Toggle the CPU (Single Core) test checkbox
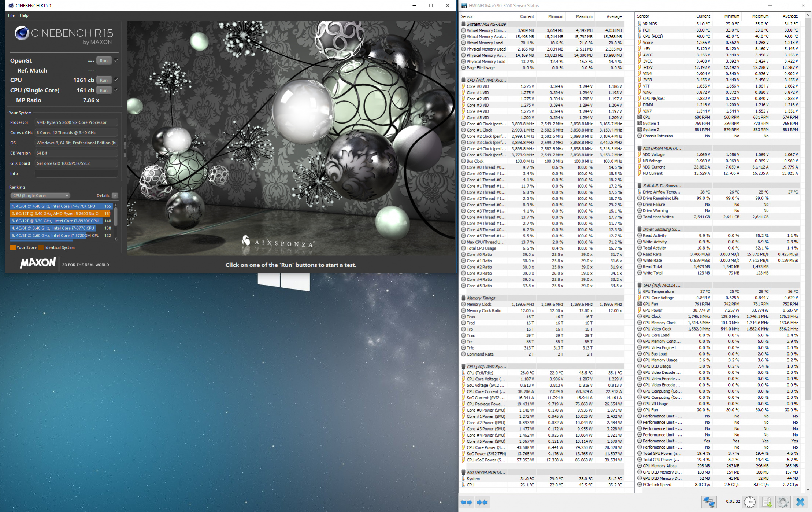The width and height of the screenshot is (812, 512). [x=116, y=90]
